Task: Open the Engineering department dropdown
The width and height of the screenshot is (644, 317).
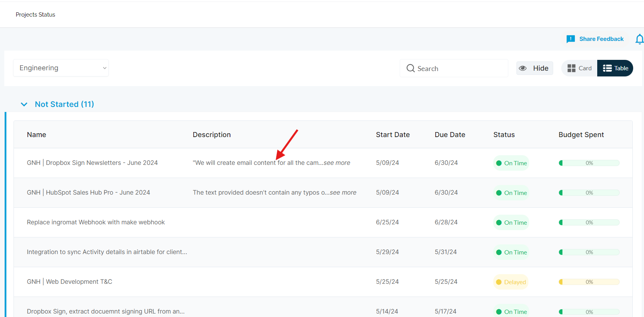Action: 61,68
